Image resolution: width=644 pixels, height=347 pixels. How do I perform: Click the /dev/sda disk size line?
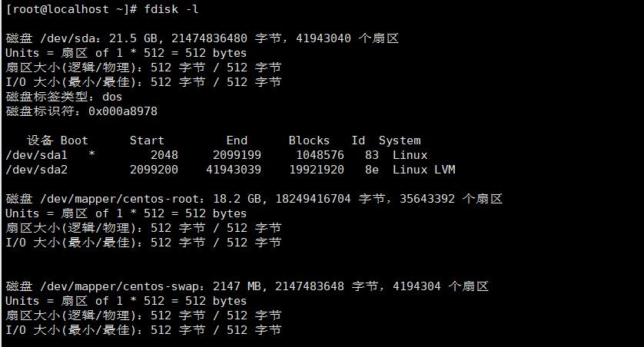pyautogui.click(x=201, y=38)
